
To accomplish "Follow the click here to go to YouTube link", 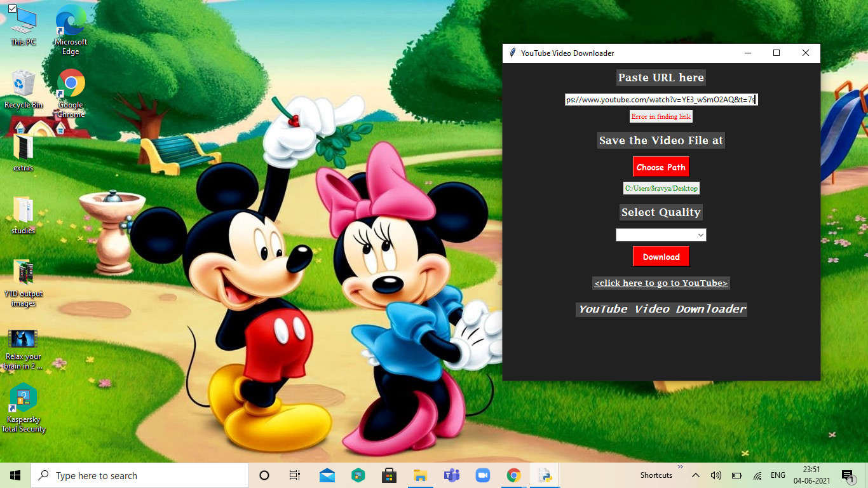I will pyautogui.click(x=661, y=283).
